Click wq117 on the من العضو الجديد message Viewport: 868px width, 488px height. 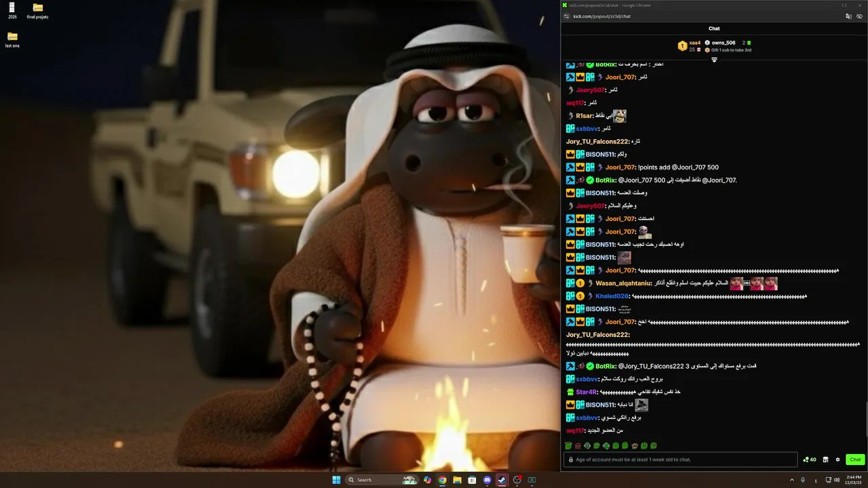[576, 431]
